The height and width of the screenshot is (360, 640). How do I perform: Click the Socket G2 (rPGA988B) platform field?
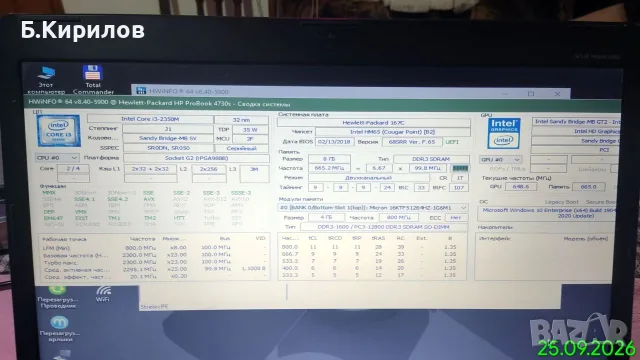click(196, 158)
